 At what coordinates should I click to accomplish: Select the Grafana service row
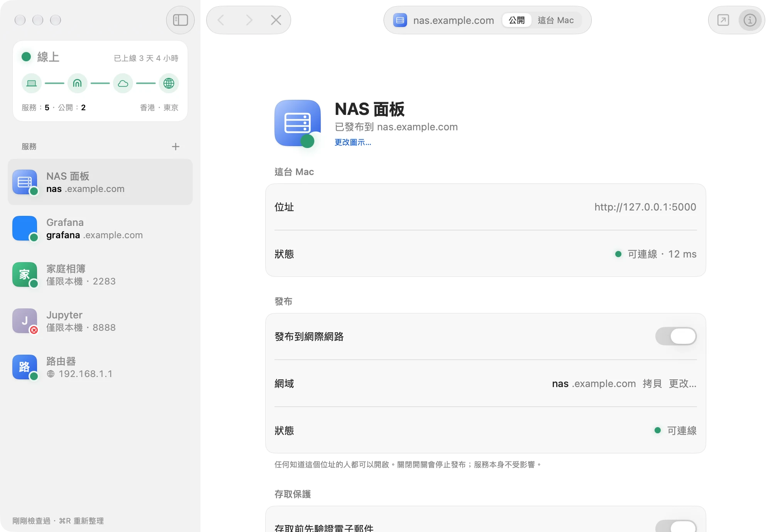coord(100,228)
